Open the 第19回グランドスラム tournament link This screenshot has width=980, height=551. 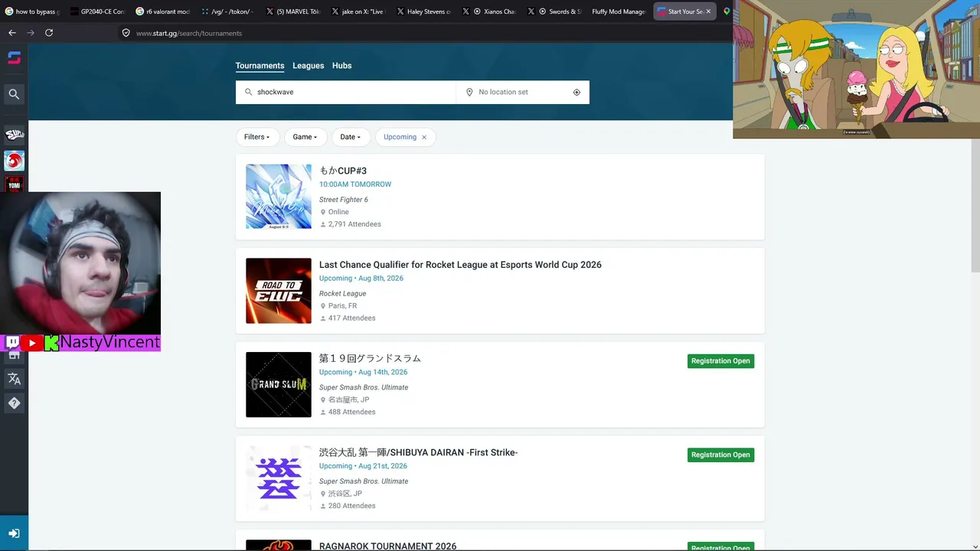click(x=370, y=358)
